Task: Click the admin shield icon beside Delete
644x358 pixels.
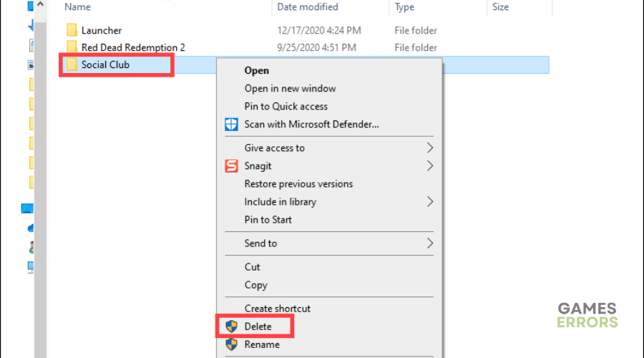Action: (232, 326)
